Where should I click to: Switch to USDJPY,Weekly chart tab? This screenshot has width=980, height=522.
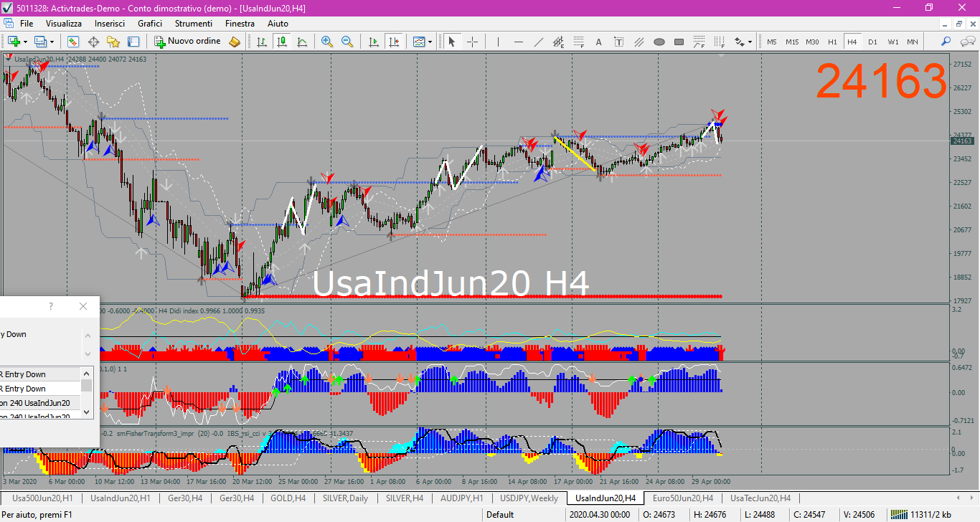529,498
